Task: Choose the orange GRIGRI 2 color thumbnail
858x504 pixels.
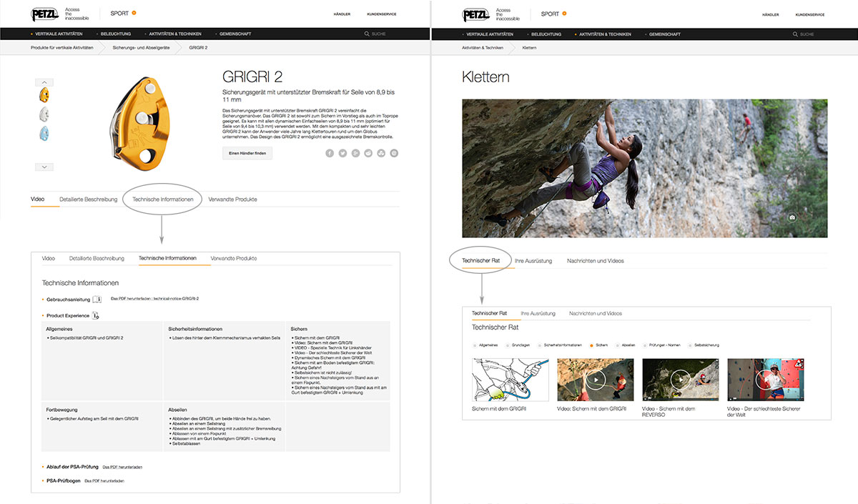Action: coord(44,94)
